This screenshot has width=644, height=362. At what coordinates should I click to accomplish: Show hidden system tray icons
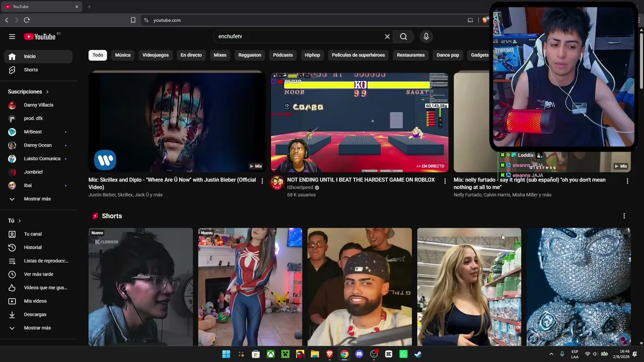coord(551,354)
